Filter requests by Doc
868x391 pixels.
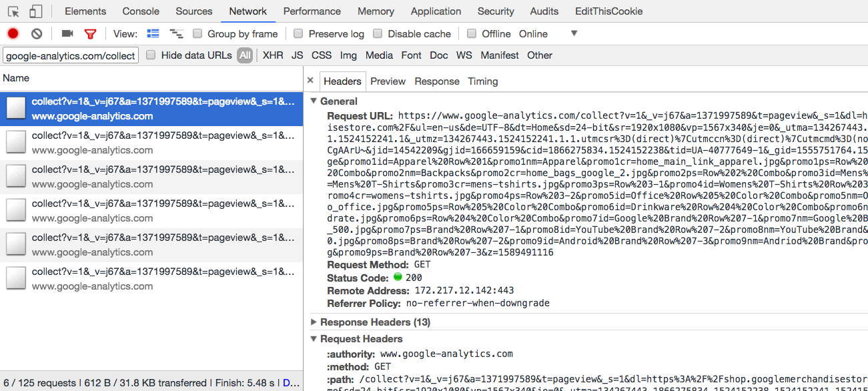(x=439, y=55)
